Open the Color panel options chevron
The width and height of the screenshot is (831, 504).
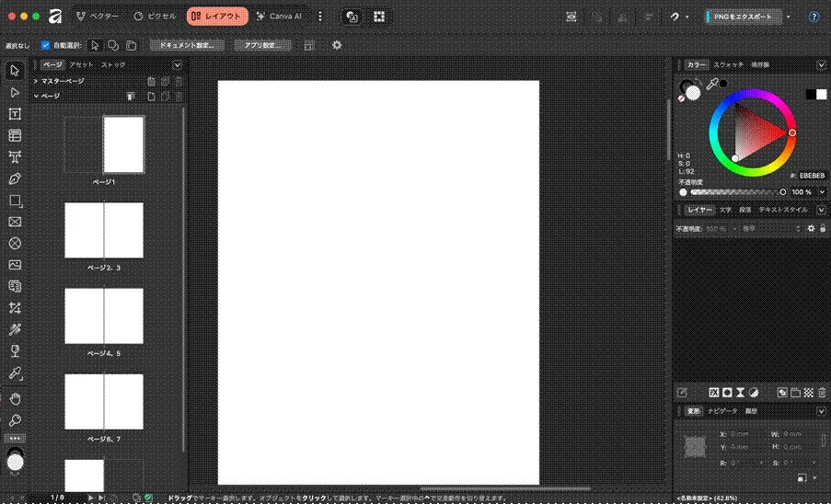pos(821,65)
